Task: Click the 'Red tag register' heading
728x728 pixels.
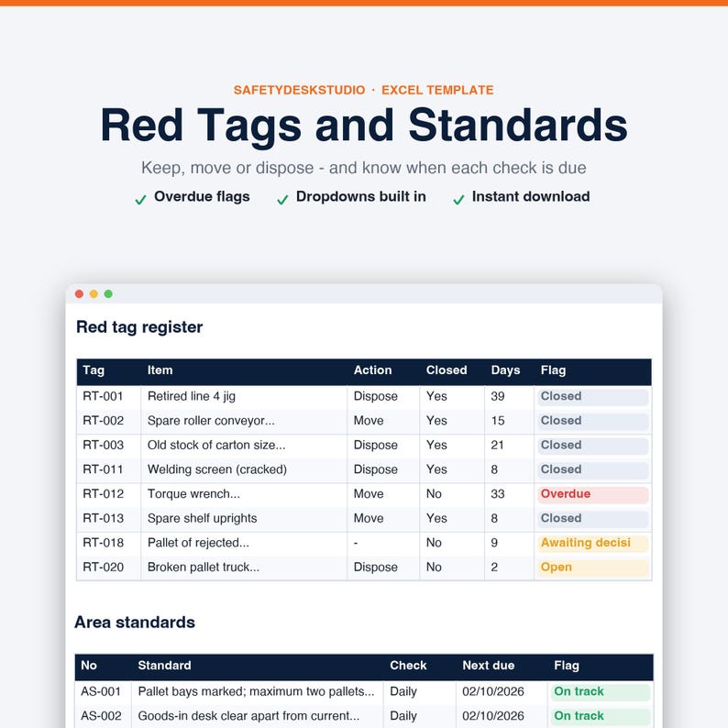Action: (139, 327)
